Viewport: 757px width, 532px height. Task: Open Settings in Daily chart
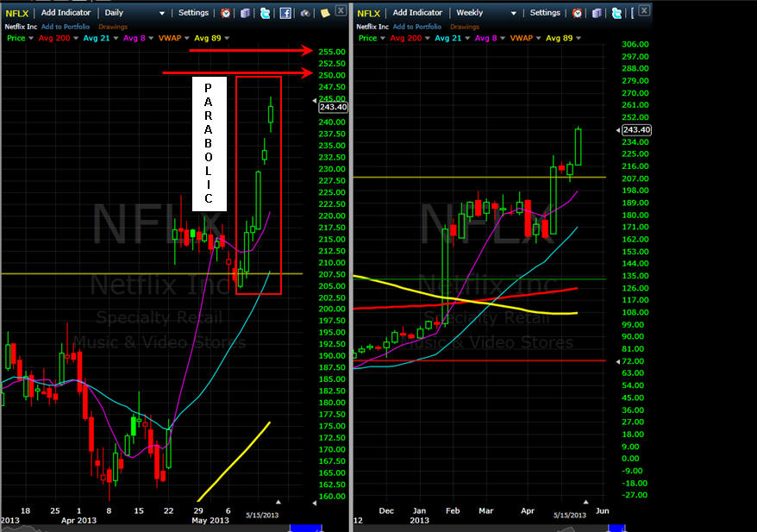click(193, 13)
